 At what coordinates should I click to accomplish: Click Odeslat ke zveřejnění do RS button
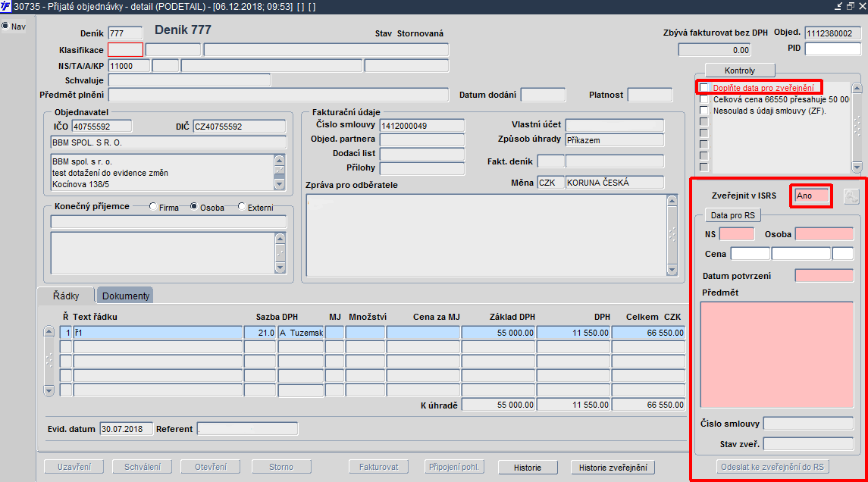(x=772, y=467)
